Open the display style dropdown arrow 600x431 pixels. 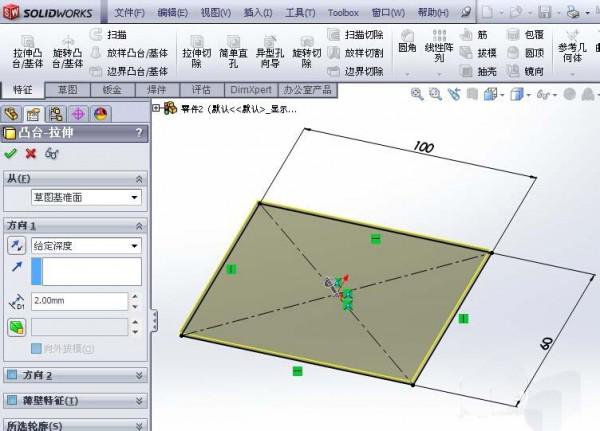coord(529,95)
